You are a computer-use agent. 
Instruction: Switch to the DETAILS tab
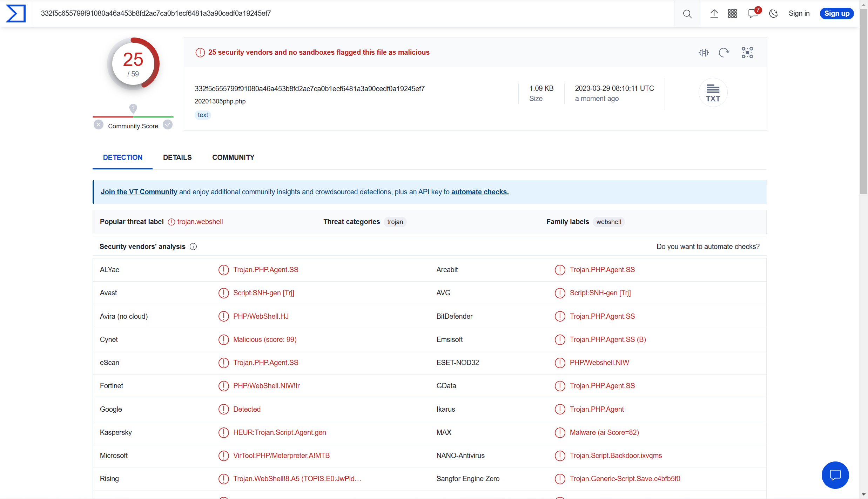[x=177, y=157]
